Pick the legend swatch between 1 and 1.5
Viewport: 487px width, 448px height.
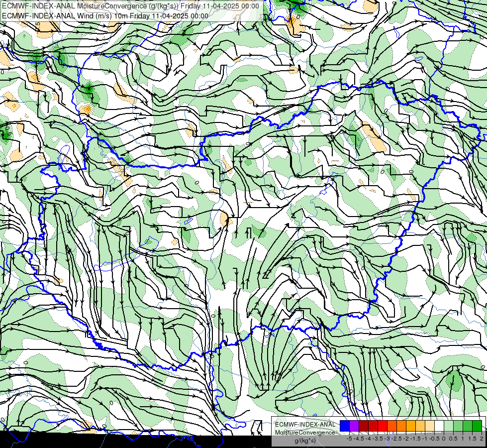(468, 426)
